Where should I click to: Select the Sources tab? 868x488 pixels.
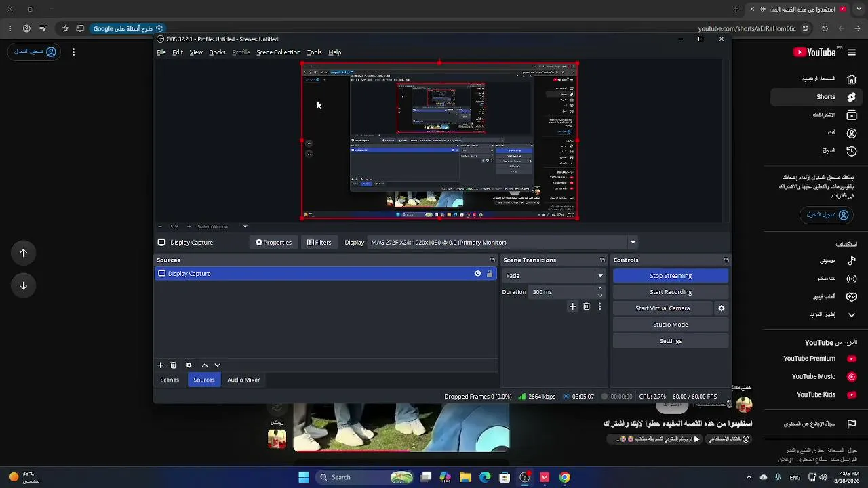tap(204, 380)
